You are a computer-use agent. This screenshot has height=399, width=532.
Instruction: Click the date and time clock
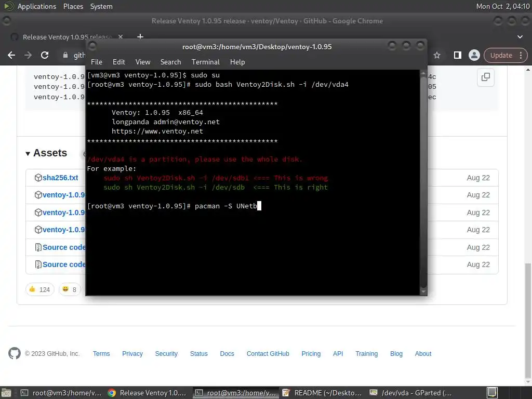[x=503, y=6]
